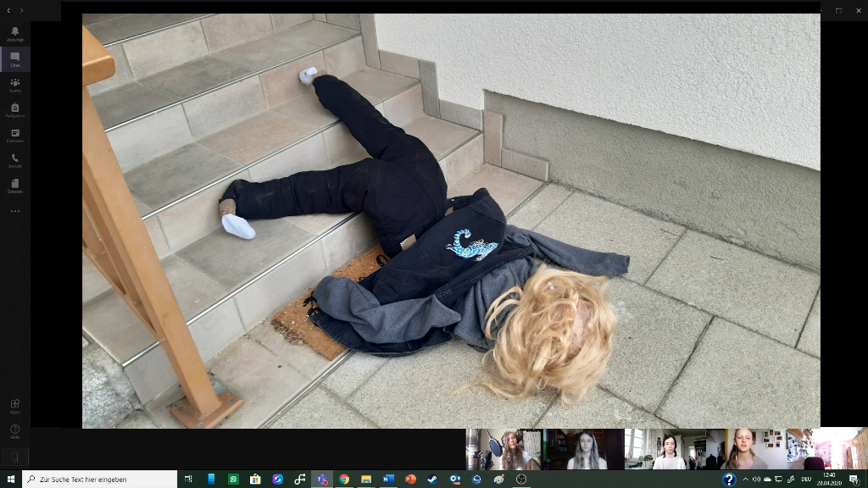
Task: Open Kalender in the Teams sidebar
Action: (x=14, y=136)
